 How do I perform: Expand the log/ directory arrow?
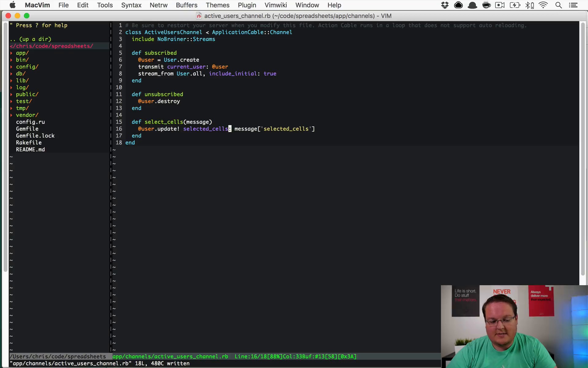11,87
